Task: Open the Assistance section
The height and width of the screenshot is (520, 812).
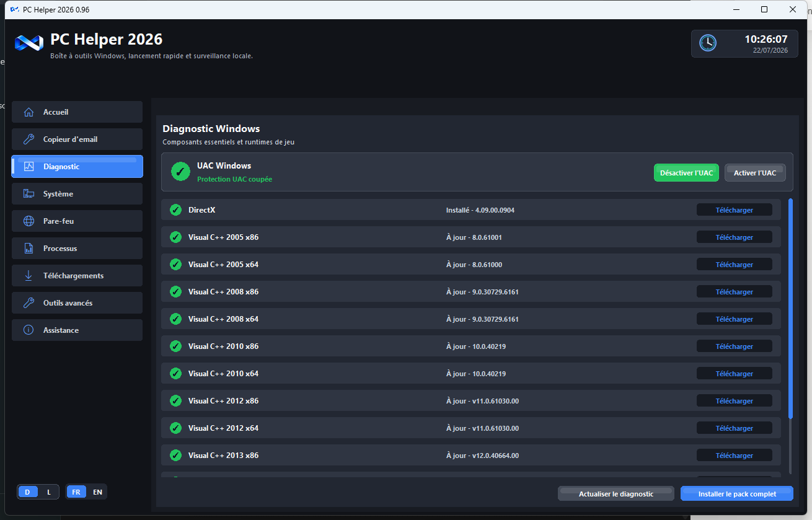Action: pyautogui.click(x=77, y=330)
